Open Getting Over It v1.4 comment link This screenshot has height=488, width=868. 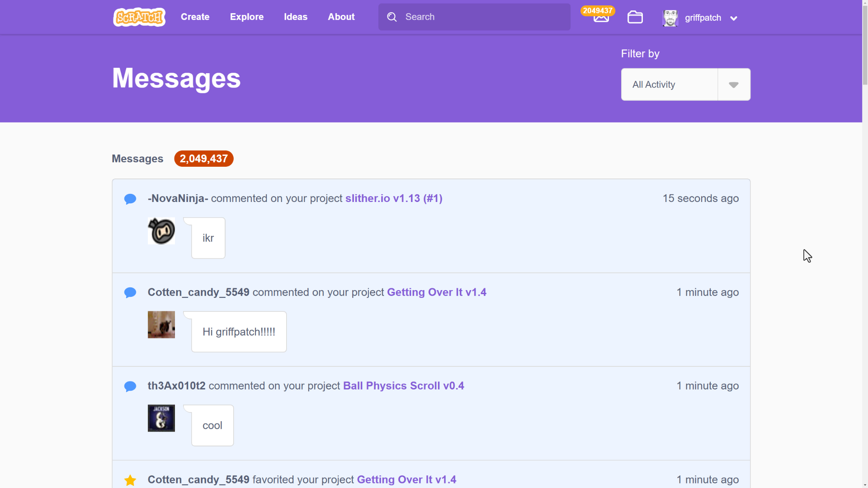(x=437, y=292)
